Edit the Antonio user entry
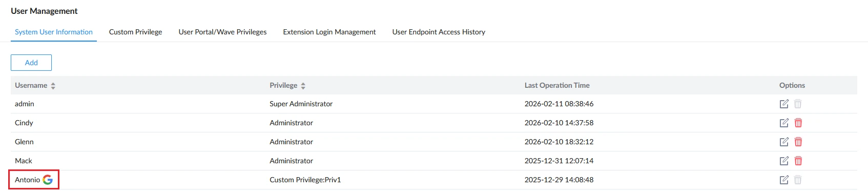 784,180
